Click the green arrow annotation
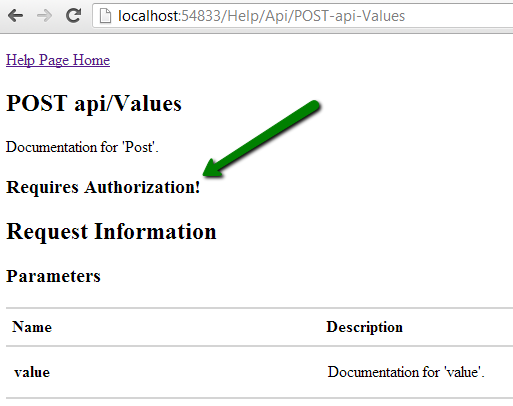Image resolution: width=513 pixels, height=406 pixels. click(x=261, y=138)
